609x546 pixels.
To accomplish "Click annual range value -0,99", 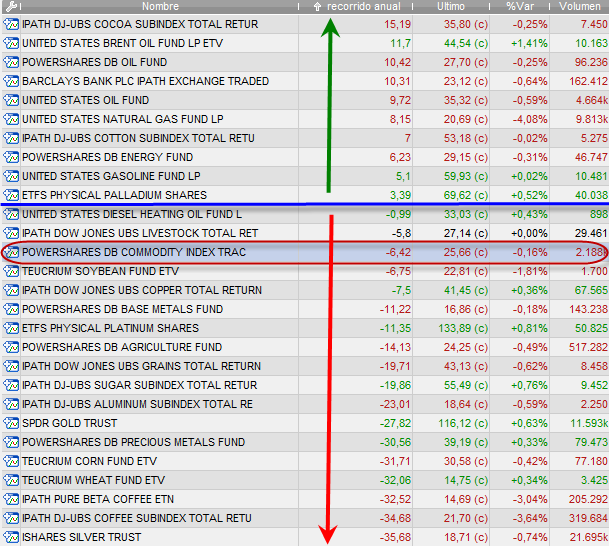I will tap(398, 214).
